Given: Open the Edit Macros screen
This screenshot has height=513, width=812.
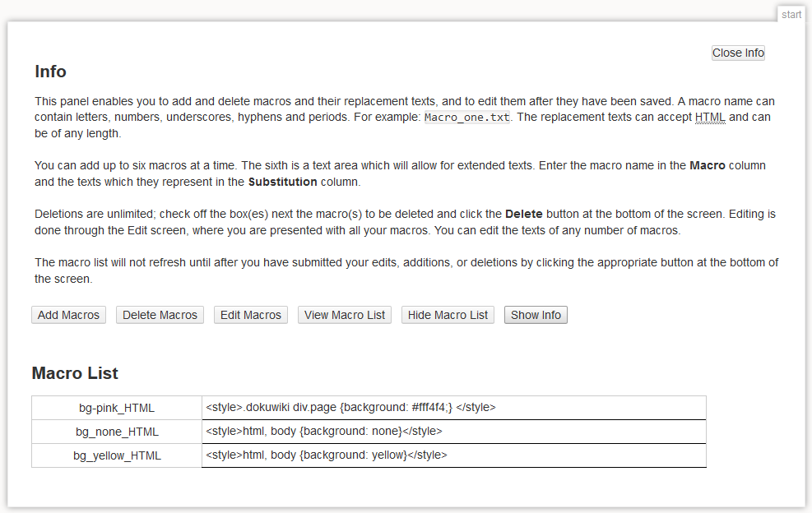Looking at the screenshot, I should coord(251,315).
